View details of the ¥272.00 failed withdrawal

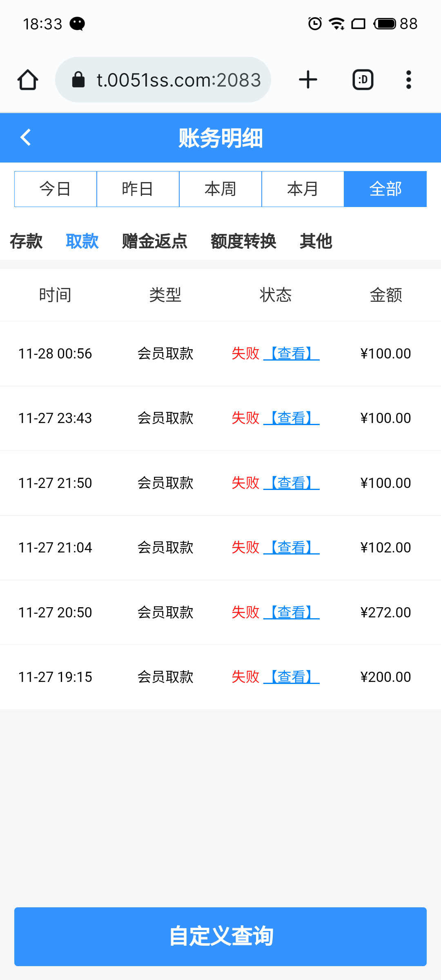point(292,612)
